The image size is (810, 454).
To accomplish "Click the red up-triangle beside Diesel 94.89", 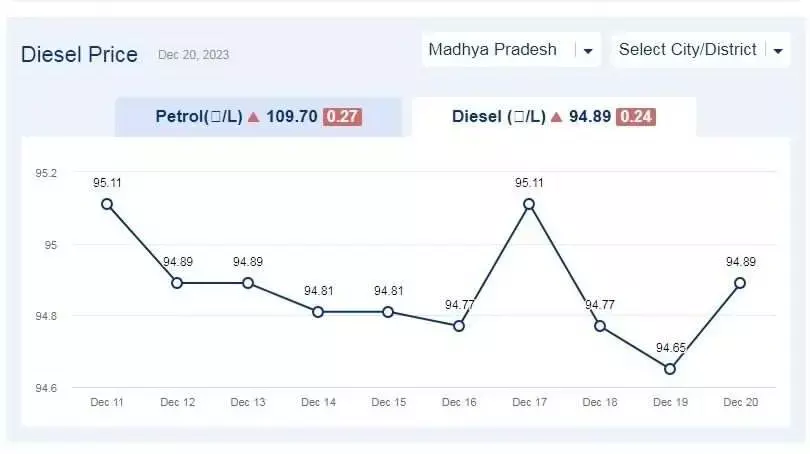I will (x=556, y=117).
